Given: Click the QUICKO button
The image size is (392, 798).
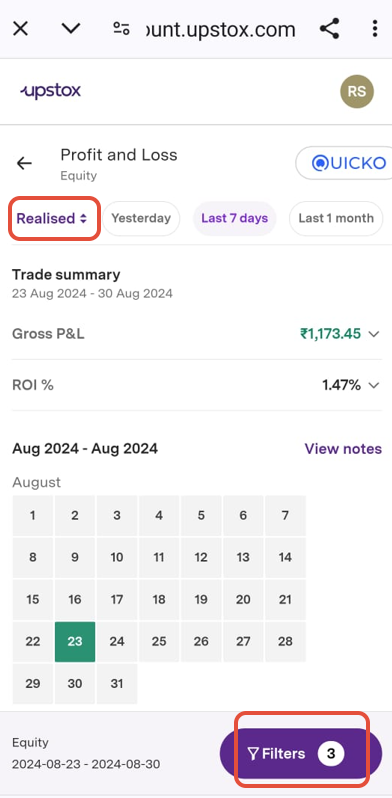Looking at the screenshot, I should click(x=344, y=163).
